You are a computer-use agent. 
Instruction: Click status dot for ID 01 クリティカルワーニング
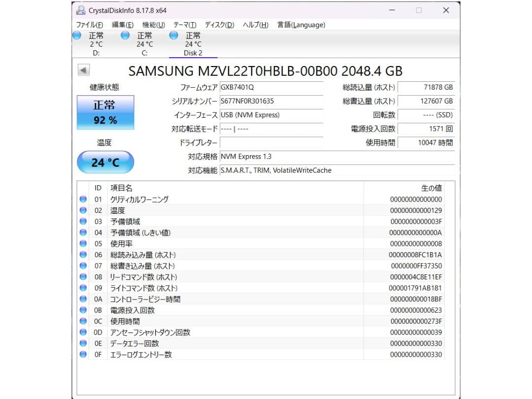tap(83, 199)
